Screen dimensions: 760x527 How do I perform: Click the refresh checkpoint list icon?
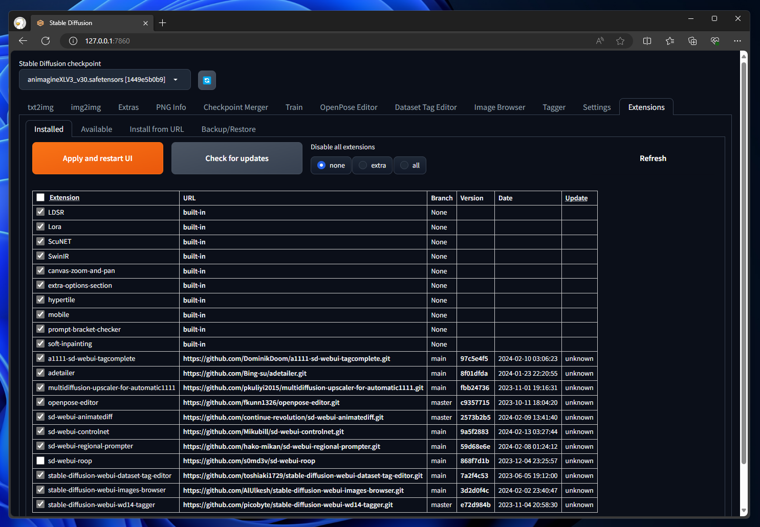(x=207, y=80)
